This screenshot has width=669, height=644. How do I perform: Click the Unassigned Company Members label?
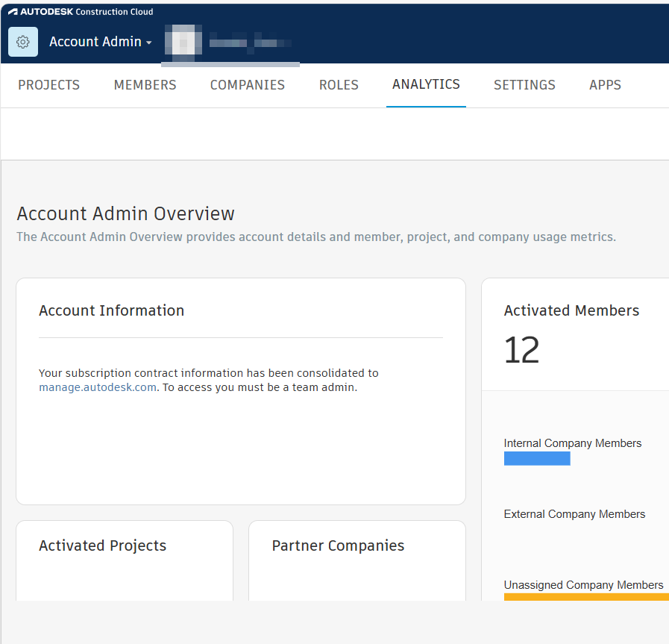coord(583,585)
